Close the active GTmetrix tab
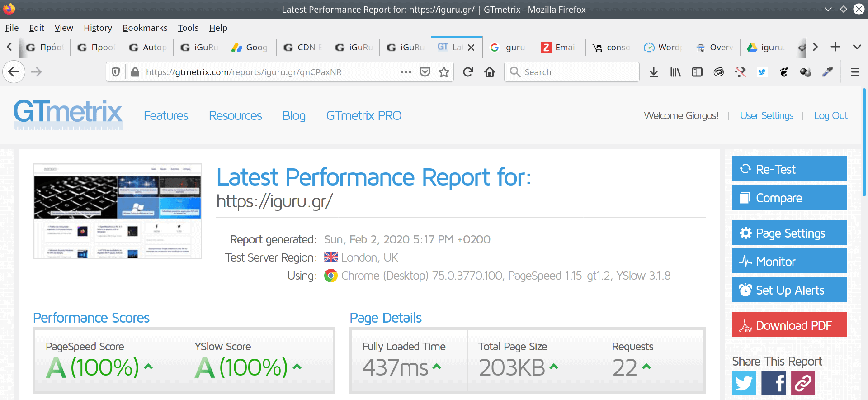Screen dimensions: 868x400 pyautogui.click(x=471, y=48)
